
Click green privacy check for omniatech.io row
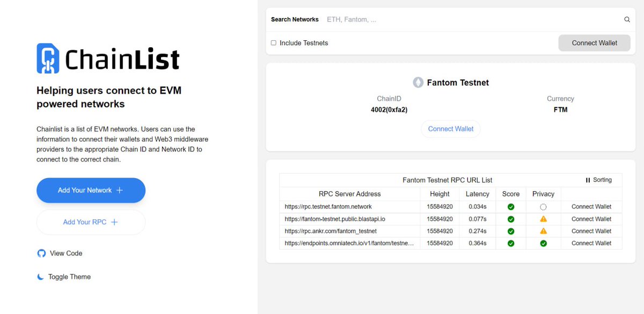point(543,244)
